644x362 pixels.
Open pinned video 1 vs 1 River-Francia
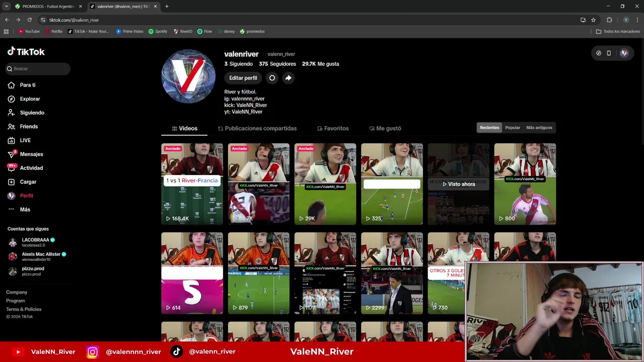coord(192,184)
